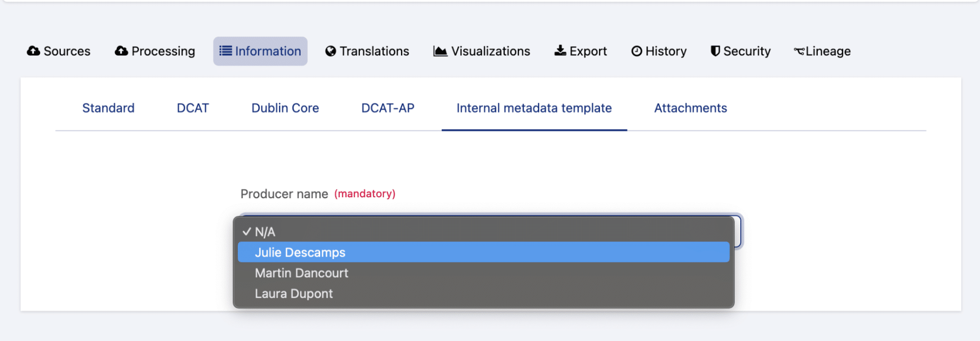Image resolution: width=980 pixels, height=341 pixels.
Task: Click the Export download icon
Action: coord(560,51)
